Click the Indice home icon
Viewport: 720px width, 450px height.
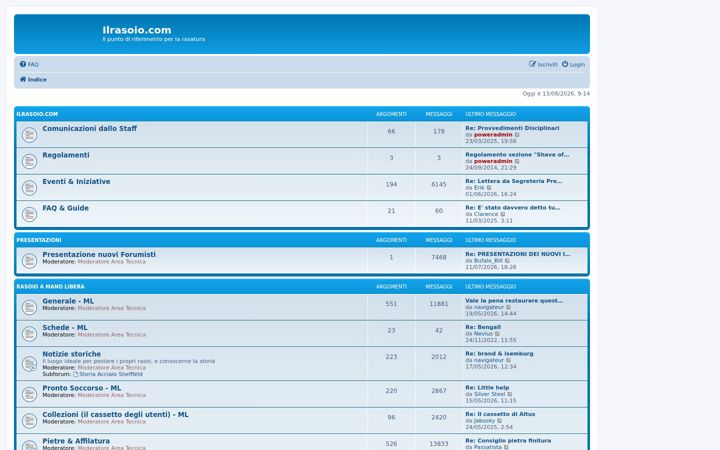tap(23, 79)
